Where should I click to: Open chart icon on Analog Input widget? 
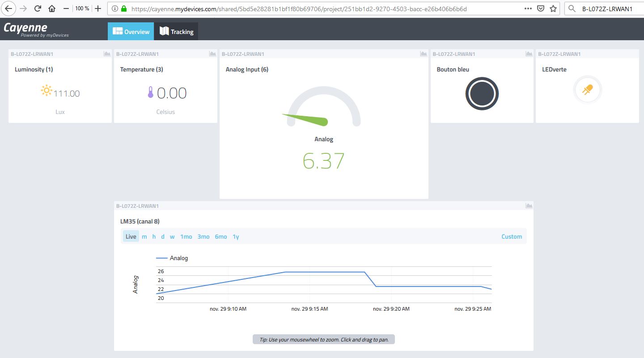[424, 54]
